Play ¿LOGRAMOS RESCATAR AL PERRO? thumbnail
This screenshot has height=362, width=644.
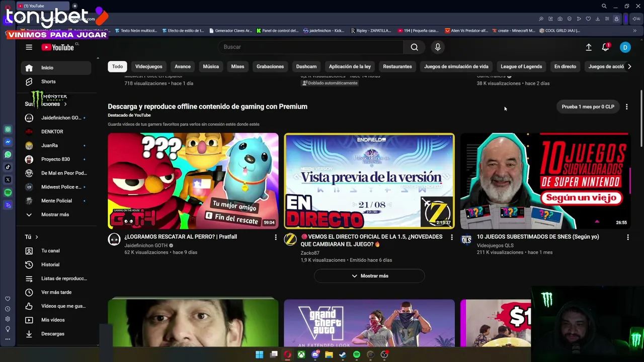pos(193,181)
